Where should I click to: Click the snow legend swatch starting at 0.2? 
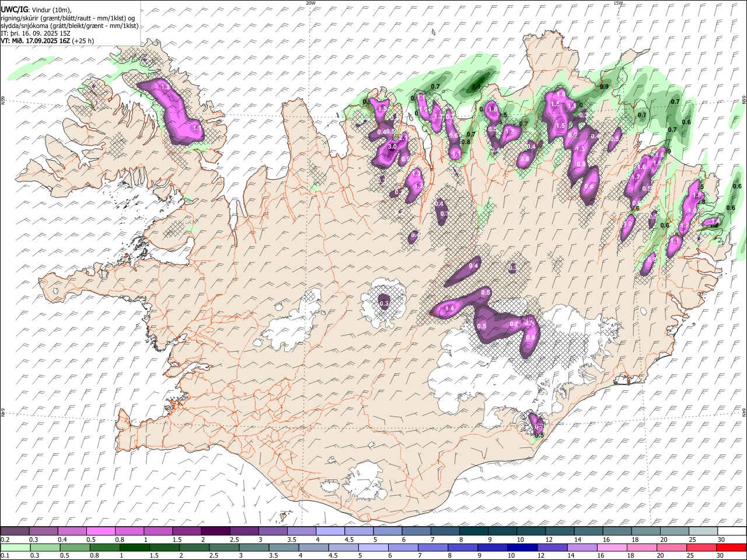(x=15, y=531)
